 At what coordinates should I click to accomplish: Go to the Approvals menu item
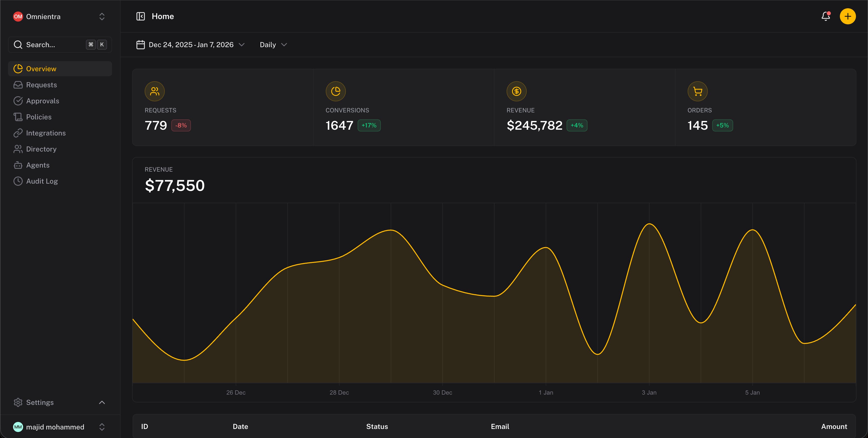pos(42,101)
